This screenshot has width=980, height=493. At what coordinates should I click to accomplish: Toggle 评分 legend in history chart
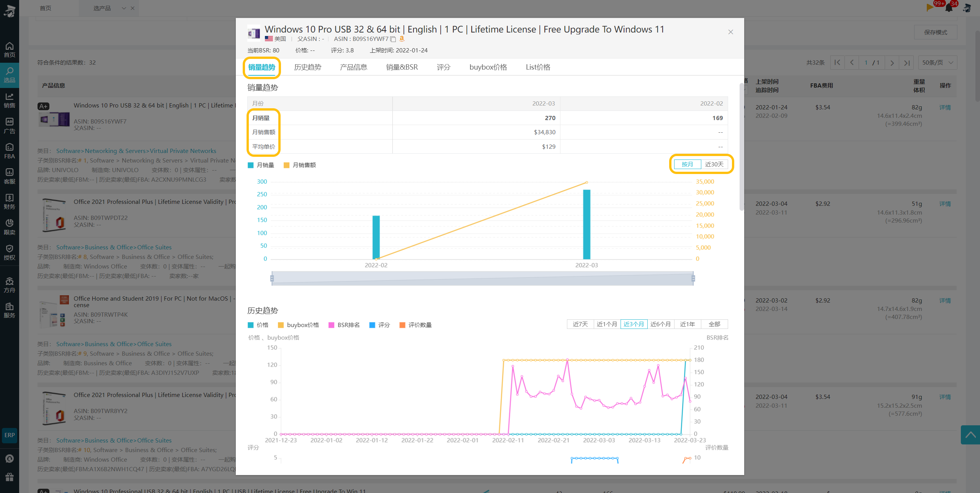click(380, 325)
